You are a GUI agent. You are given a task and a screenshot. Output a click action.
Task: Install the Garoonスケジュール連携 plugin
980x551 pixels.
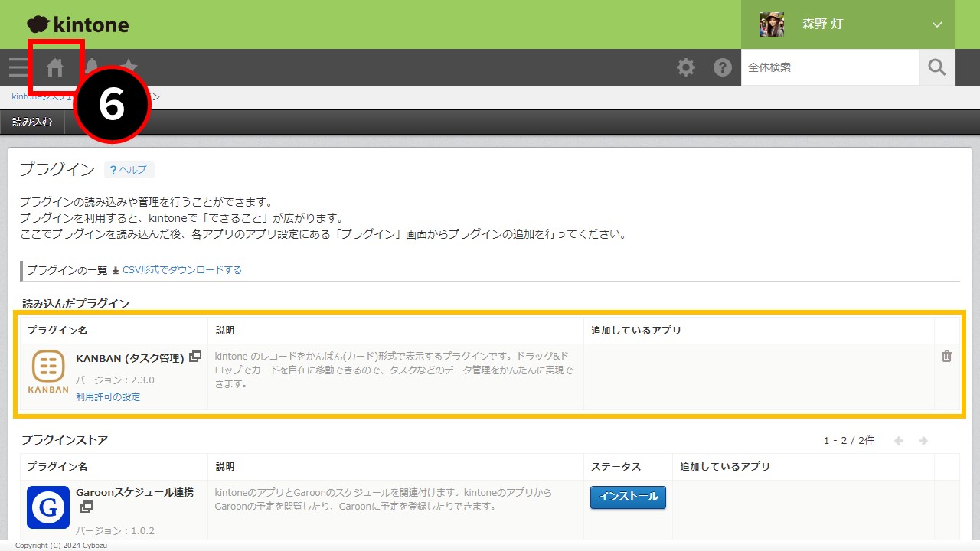click(x=628, y=497)
